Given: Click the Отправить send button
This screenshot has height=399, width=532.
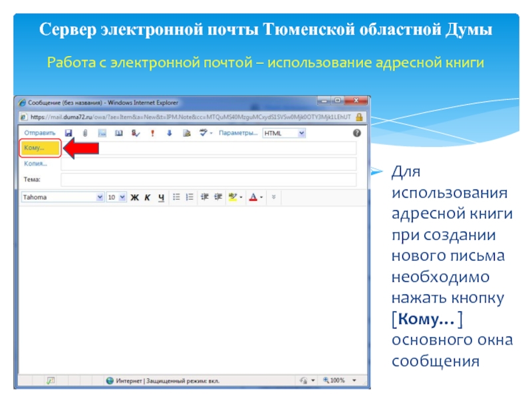Looking at the screenshot, I should [40, 132].
